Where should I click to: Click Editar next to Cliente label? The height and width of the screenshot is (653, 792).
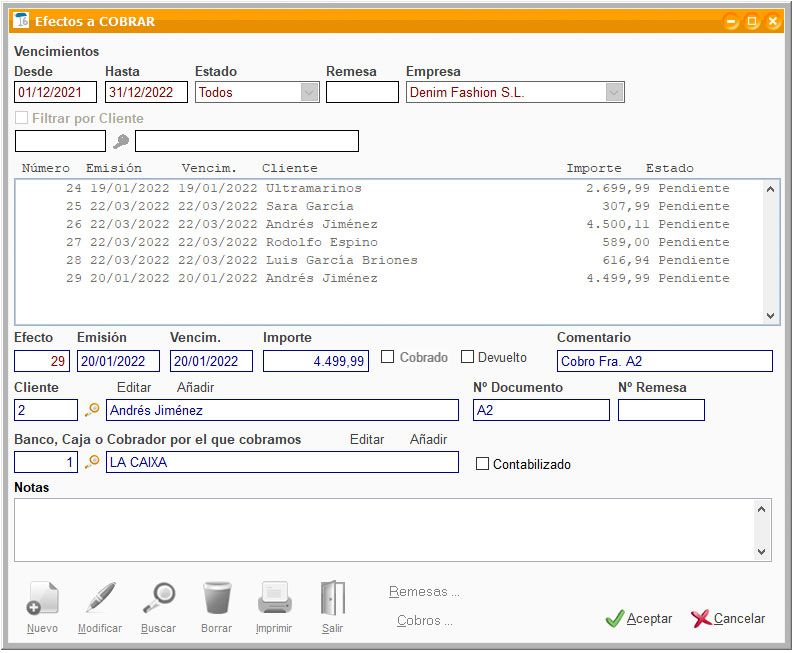click(134, 387)
